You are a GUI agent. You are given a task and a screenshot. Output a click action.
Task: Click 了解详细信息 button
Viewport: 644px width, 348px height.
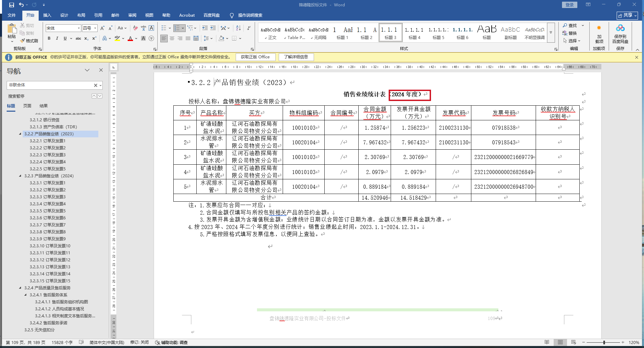tap(296, 57)
